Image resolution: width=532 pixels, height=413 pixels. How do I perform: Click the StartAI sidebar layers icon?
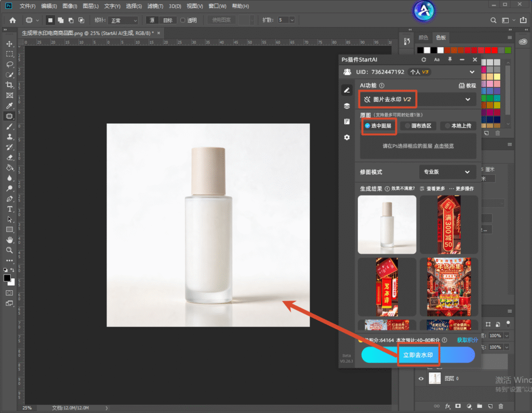[347, 106]
